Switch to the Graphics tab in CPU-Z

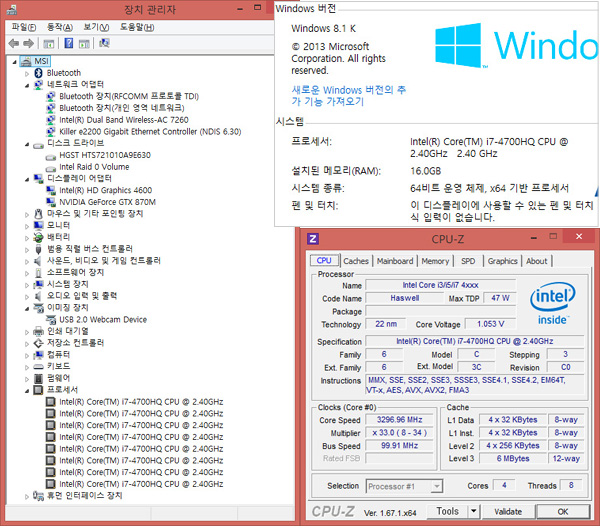click(x=502, y=261)
